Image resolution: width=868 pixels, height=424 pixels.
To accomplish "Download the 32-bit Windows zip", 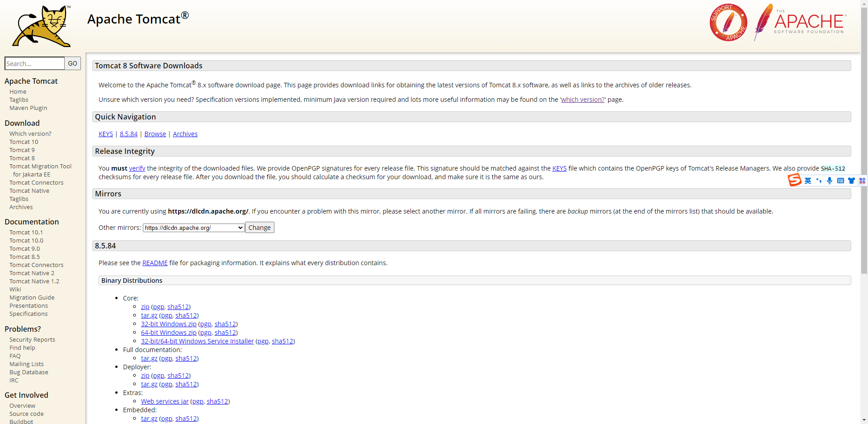I will pos(169,324).
